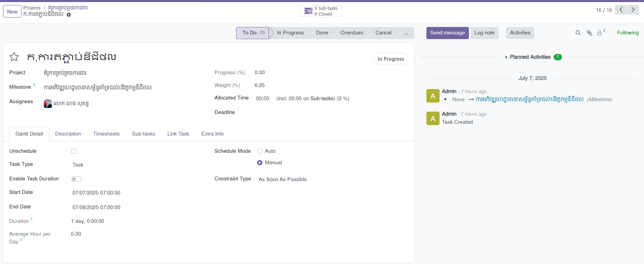Viewport: 644px width, 264px height.
Task: Open the Sub-tasks stat button
Action: [x=321, y=11]
